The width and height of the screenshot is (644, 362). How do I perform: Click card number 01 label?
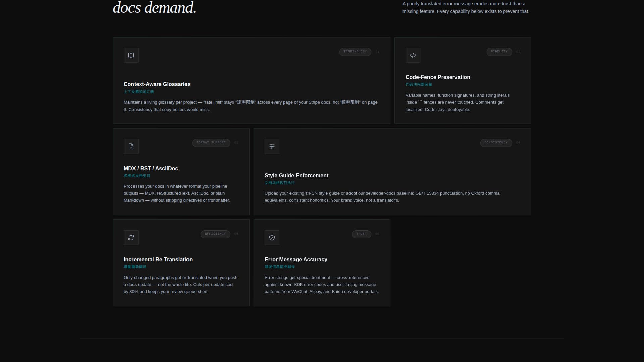pos(377,52)
